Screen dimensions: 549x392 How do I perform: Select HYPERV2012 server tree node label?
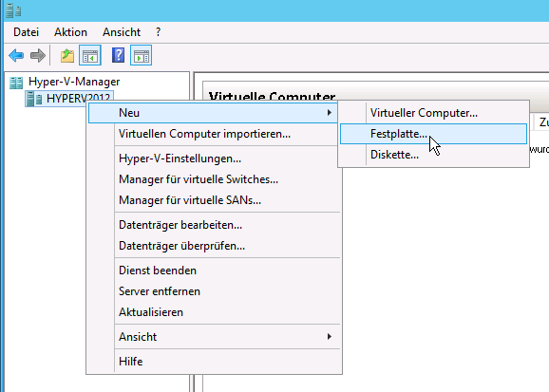(x=78, y=99)
